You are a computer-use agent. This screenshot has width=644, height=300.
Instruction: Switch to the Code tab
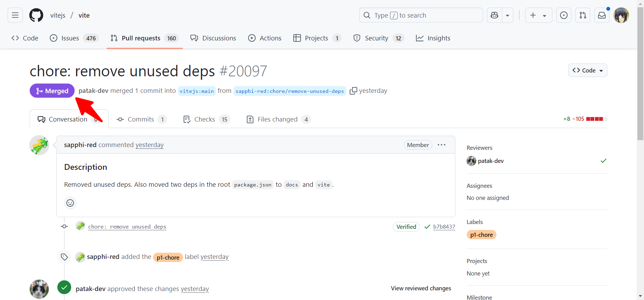click(25, 38)
